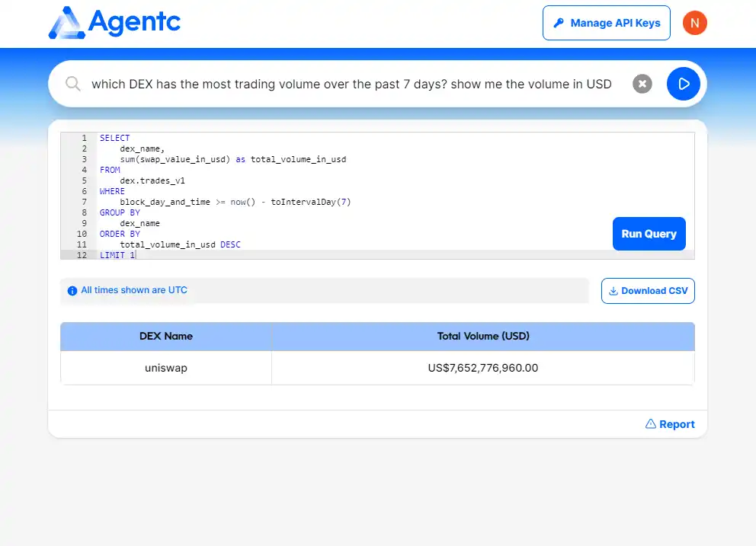Image resolution: width=756 pixels, height=546 pixels.
Task: Submit the question with the blue play button
Action: click(683, 84)
